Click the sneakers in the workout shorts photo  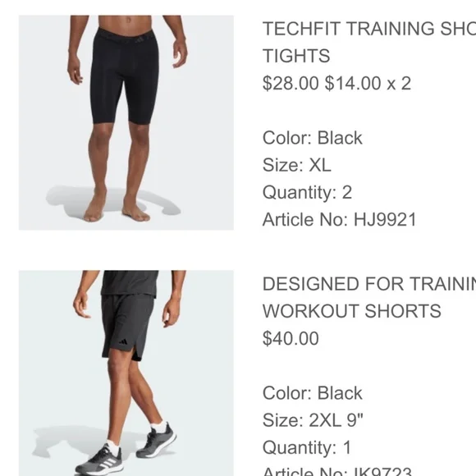[127, 448]
